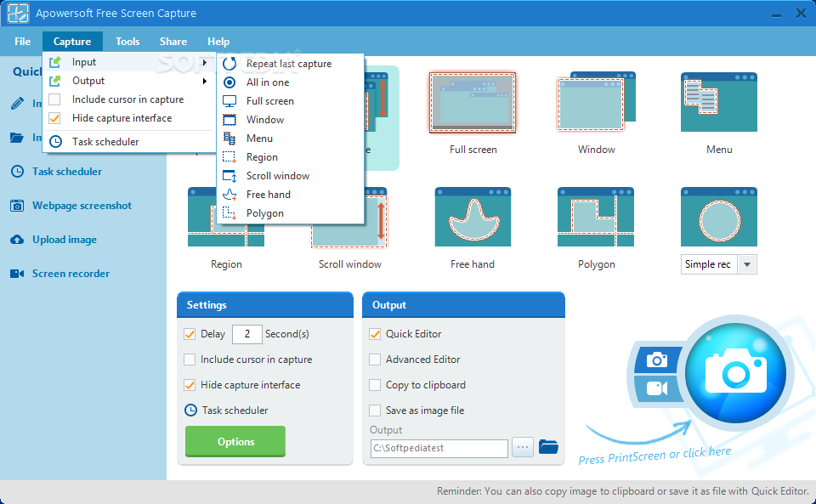The height and width of the screenshot is (504, 816).
Task: Click the pencil icon in sidebar
Action: click(x=17, y=103)
